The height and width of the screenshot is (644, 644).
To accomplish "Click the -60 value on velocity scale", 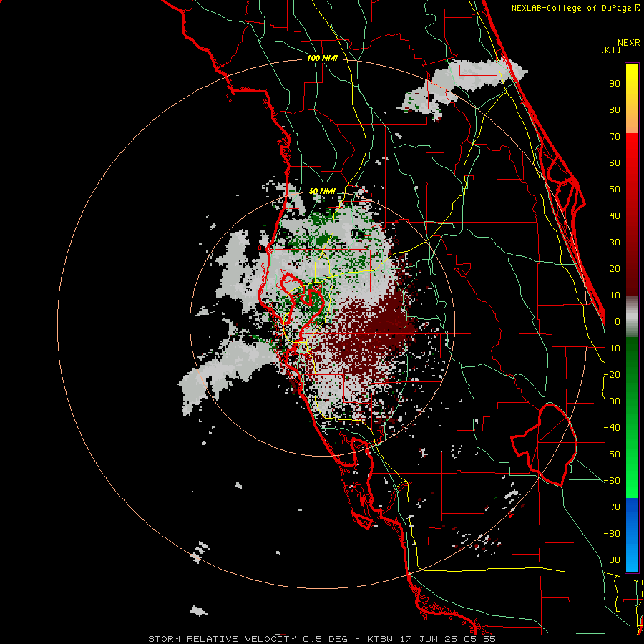I will (x=612, y=481).
